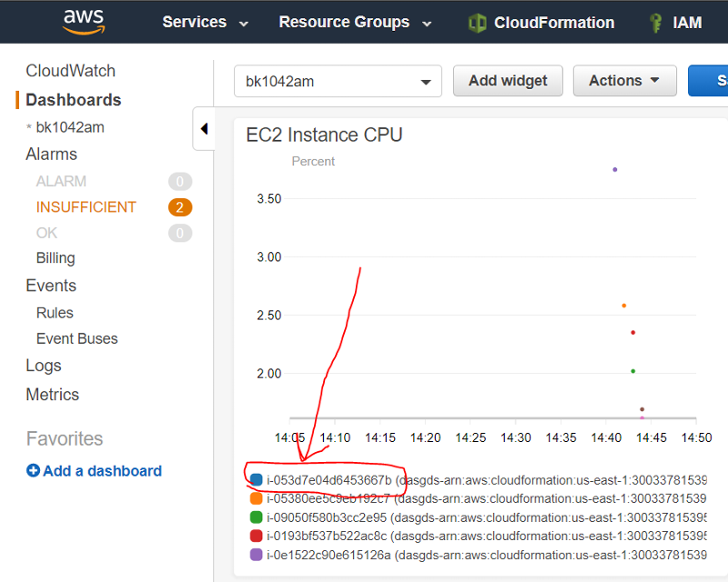Click the orange badge showing 2 insufficient alarms
Viewport: 728px width, 582px height.
point(180,207)
